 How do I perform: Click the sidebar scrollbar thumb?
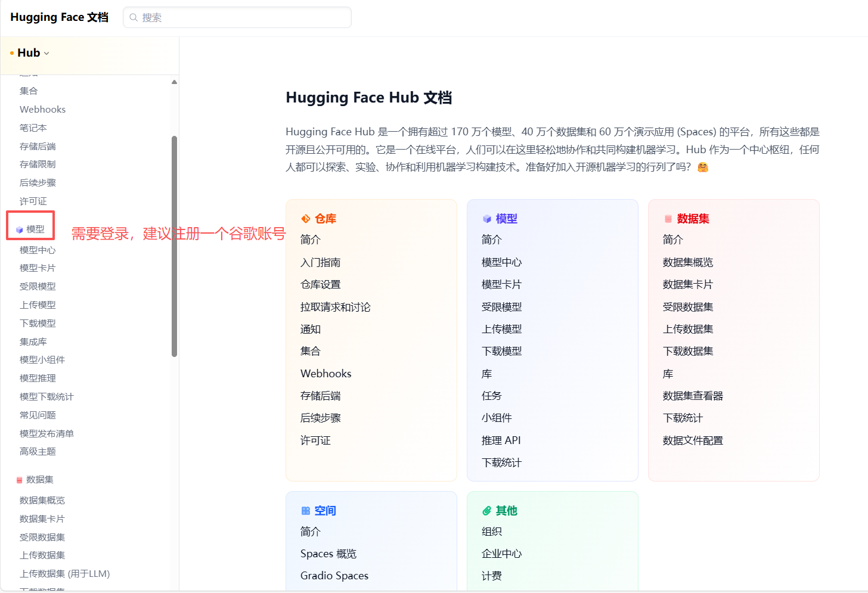point(174,246)
